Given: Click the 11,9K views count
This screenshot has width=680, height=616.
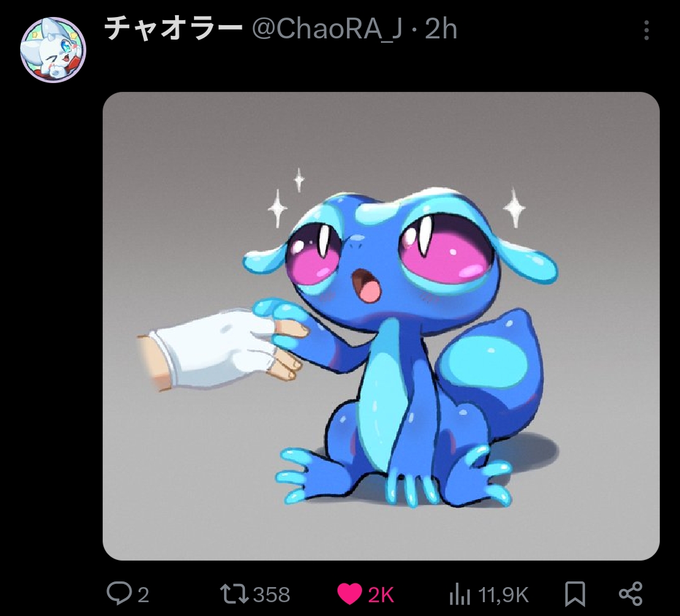Looking at the screenshot, I should pos(503,595).
